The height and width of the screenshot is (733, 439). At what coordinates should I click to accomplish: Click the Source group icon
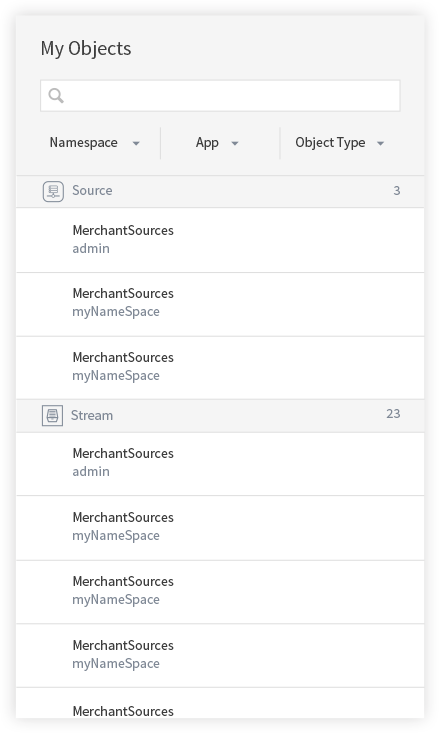tap(53, 191)
